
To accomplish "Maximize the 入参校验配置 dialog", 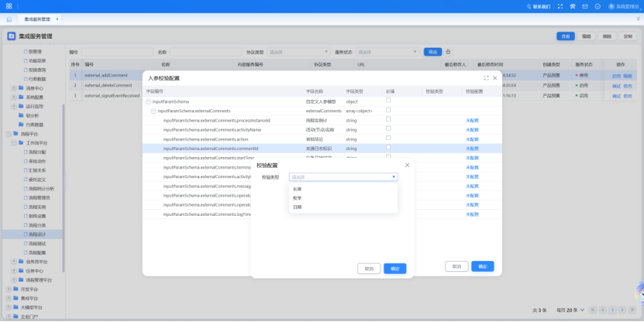I will [x=486, y=78].
